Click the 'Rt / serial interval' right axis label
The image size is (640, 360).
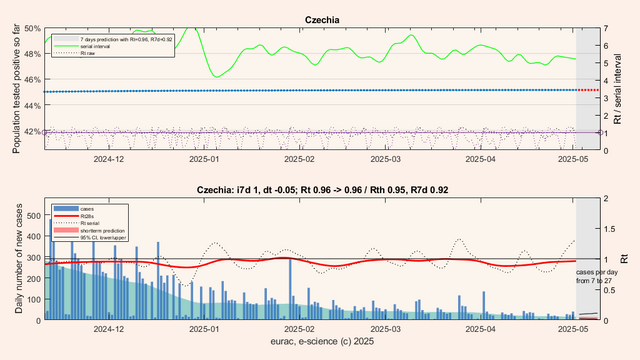tap(618, 89)
